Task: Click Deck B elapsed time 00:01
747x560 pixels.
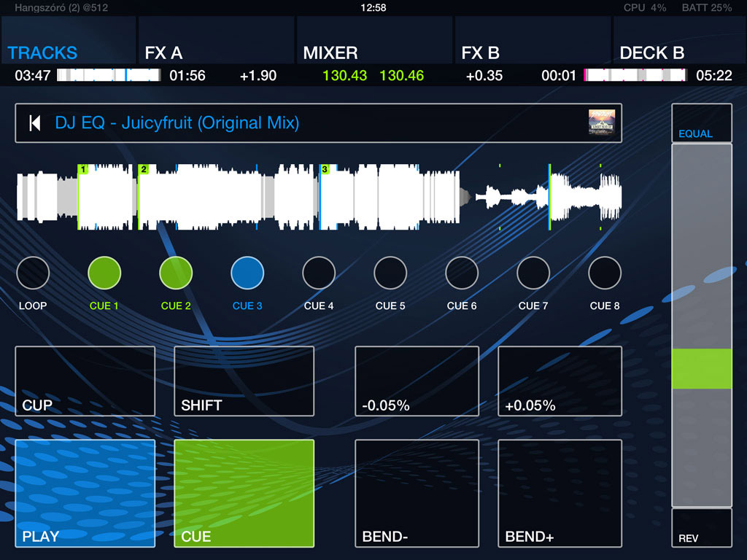Action: (x=559, y=76)
